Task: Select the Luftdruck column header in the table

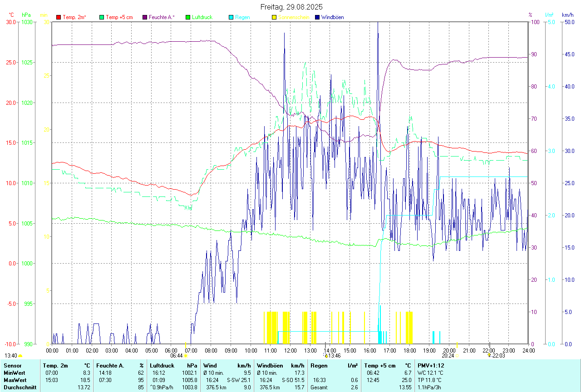Action: [162, 365]
